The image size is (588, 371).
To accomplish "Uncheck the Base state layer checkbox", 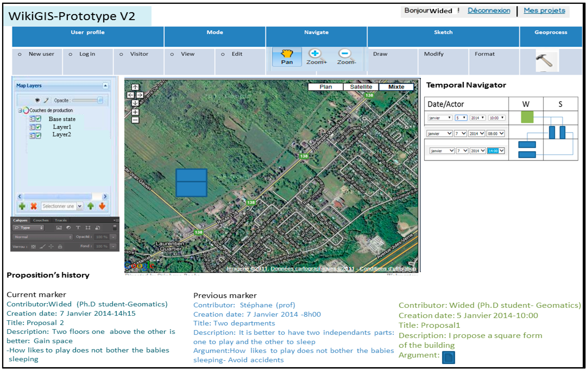I will [x=39, y=119].
